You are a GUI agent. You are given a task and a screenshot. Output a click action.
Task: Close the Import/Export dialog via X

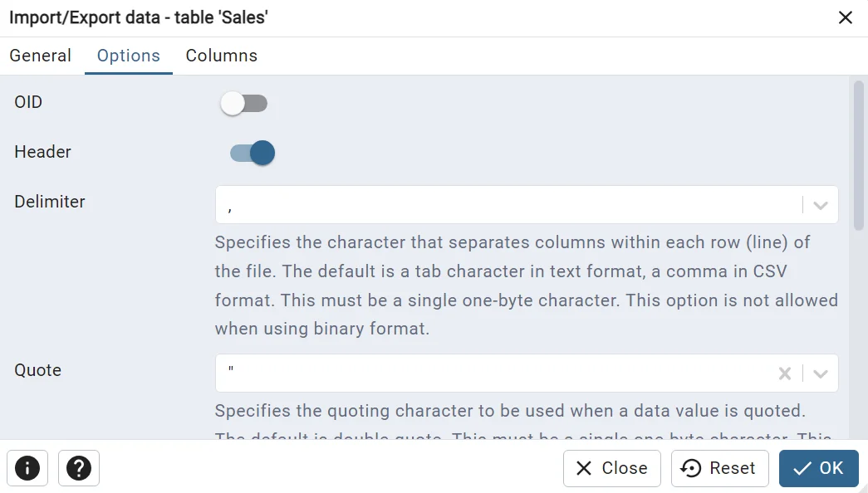click(x=846, y=17)
